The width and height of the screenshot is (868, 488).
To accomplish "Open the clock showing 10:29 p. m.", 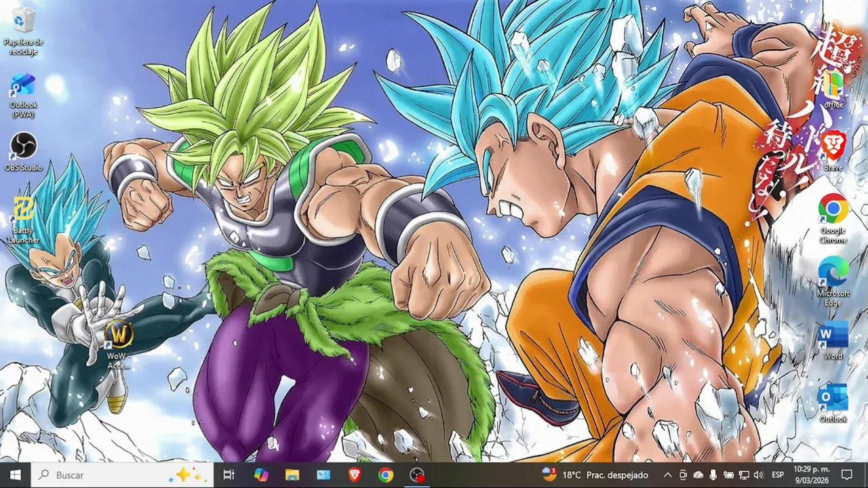I will [x=810, y=474].
